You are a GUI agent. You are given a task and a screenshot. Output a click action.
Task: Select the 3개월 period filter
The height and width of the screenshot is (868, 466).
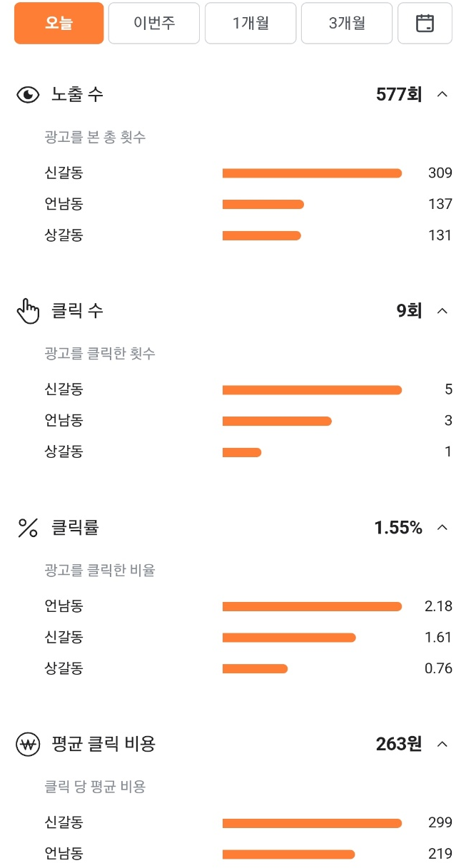click(346, 23)
